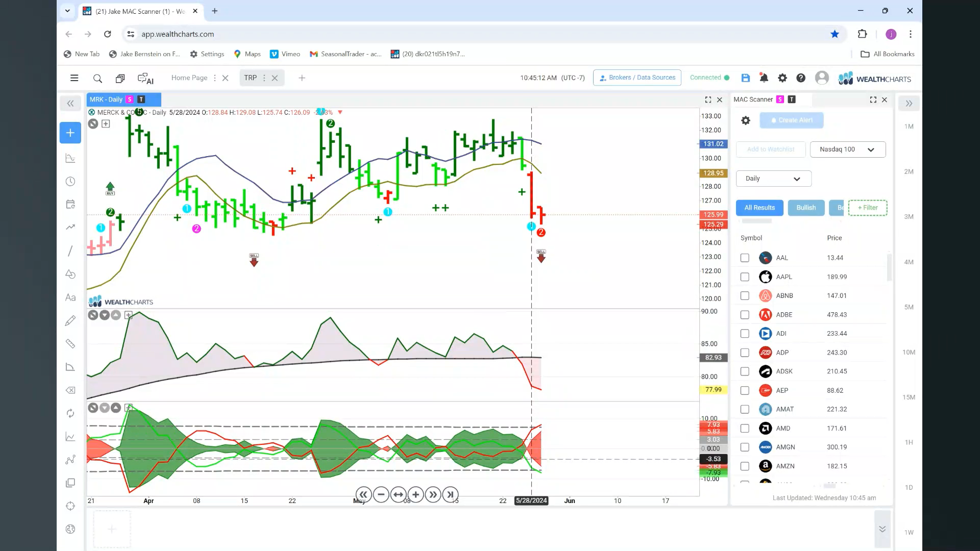
Task: Open the Home Page tab options menu
Action: 215,78
